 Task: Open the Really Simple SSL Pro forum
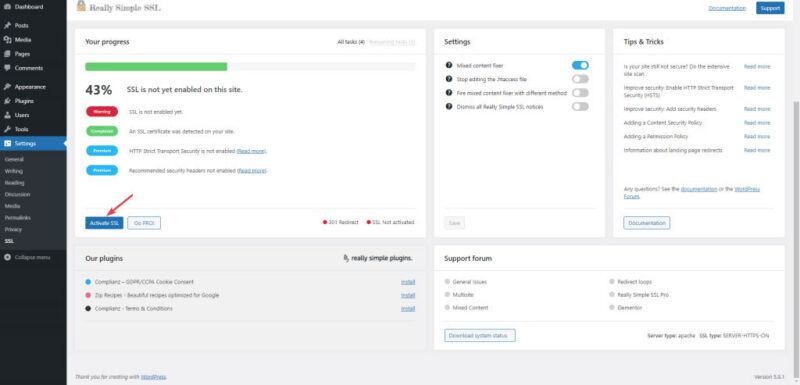(643, 295)
